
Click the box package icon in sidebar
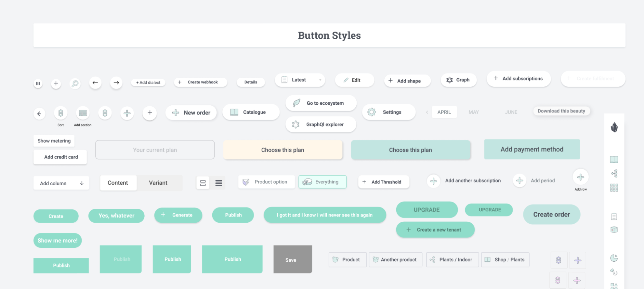(614, 230)
